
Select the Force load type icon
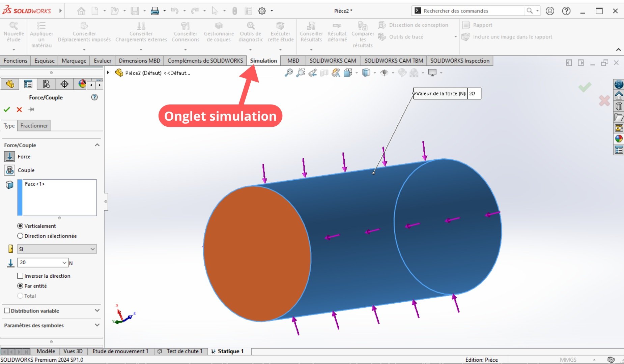click(9, 157)
